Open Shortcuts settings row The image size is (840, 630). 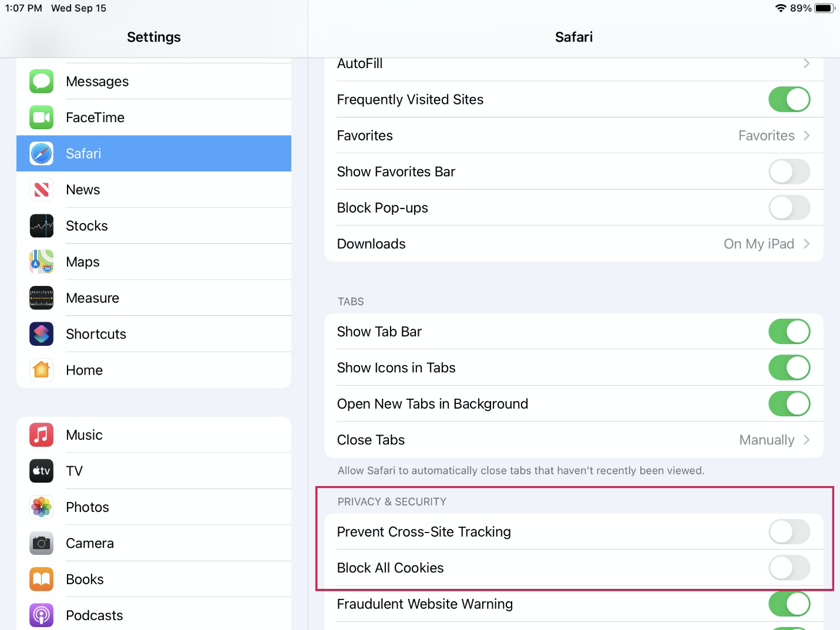pyautogui.click(x=154, y=334)
